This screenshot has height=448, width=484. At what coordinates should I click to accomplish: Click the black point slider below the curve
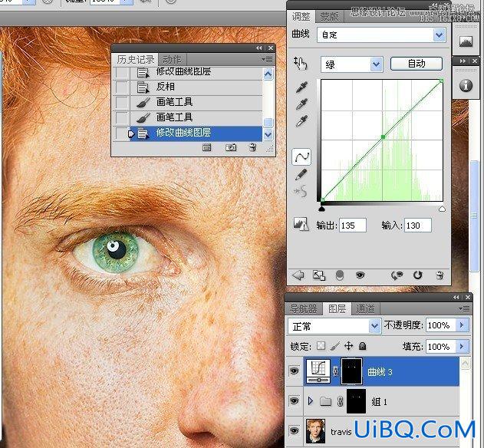click(321, 209)
